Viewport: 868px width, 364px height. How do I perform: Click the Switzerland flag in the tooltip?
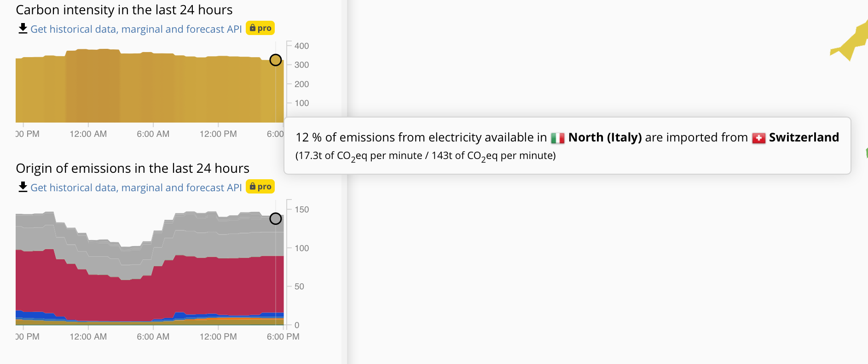(759, 137)
